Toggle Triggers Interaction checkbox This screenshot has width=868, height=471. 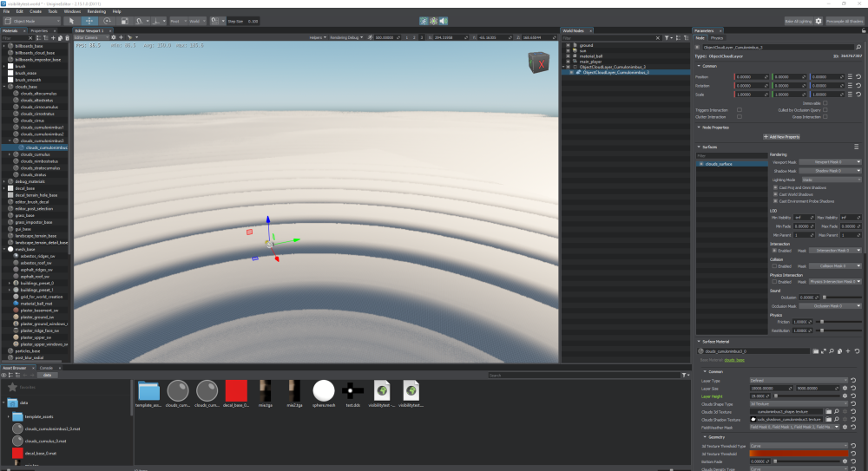[739, 110]
